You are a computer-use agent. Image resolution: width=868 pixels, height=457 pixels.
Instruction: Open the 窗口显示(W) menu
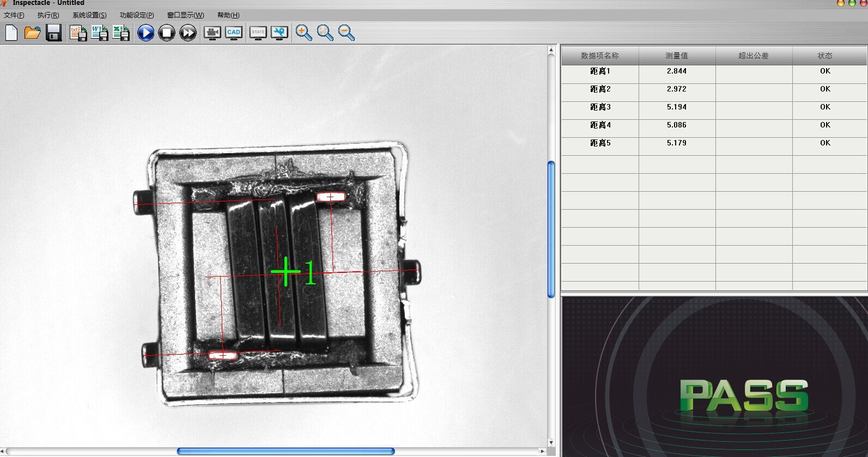click(x=185, y=15)
